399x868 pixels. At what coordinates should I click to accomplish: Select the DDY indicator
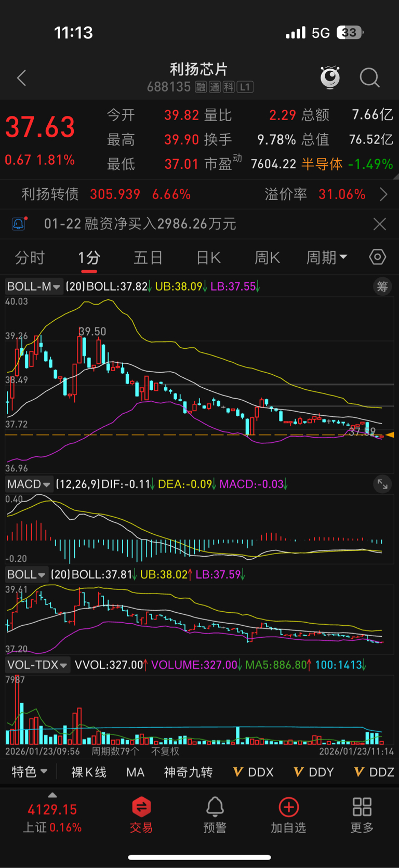[314, 772]
